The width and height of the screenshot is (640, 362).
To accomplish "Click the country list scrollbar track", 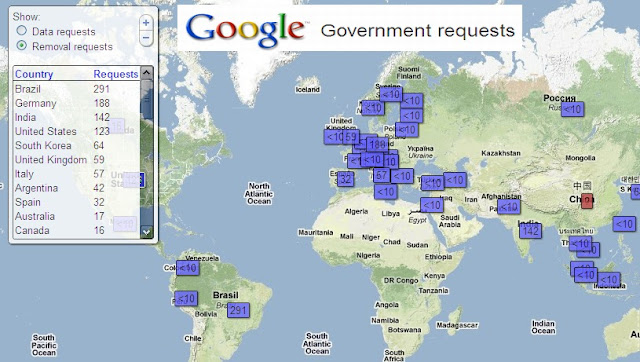I will (147, 163).
